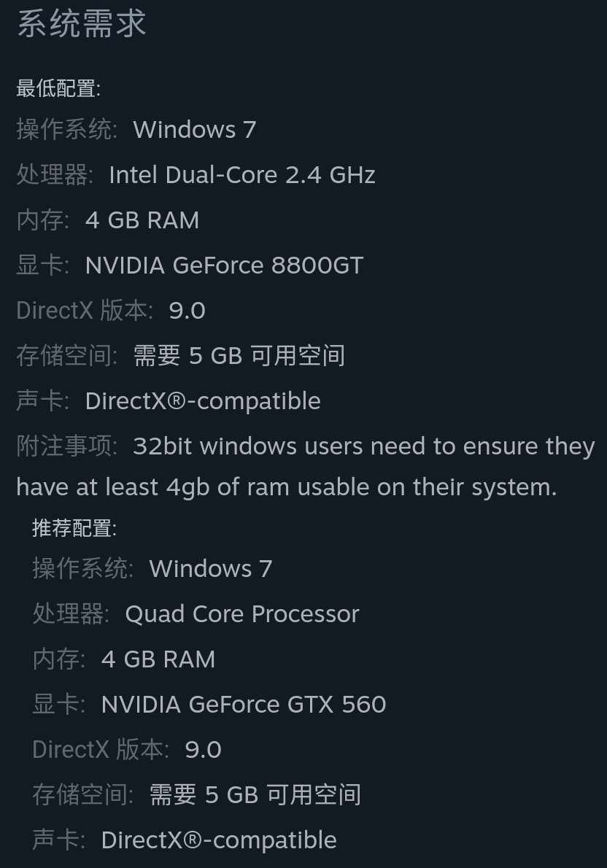This screenshot has width=607, height=868.
Task: Click NVIDIA GeForce GTX 560 text
Action: 244,705
